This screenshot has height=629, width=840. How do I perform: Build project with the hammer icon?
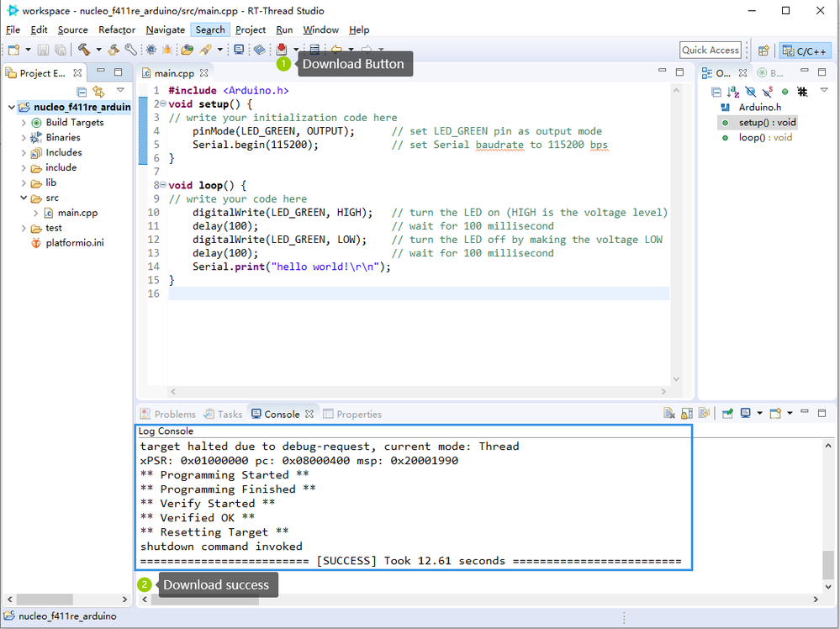point(83,50)
